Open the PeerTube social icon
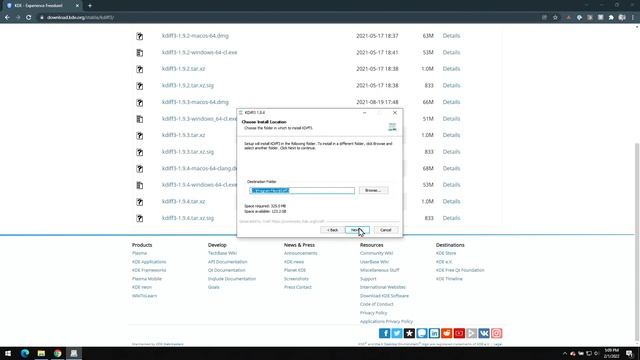Screen dimensions: 640x360 (471, 333)
